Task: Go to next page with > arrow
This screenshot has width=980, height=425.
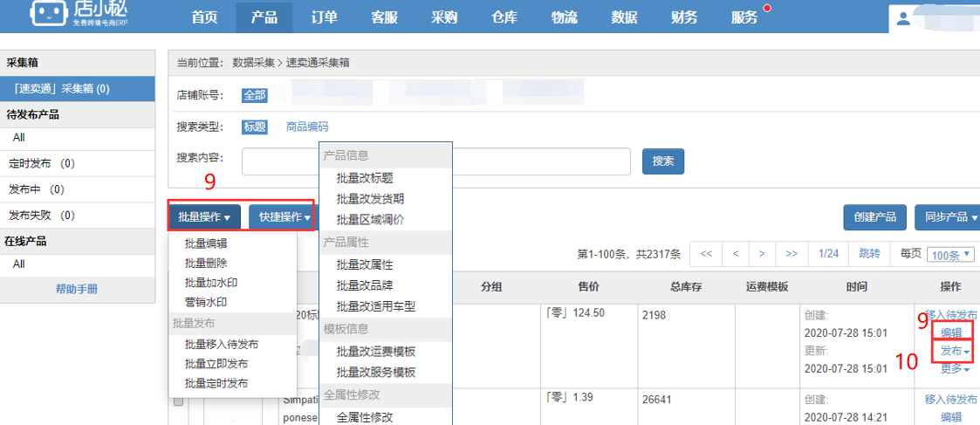Action: point(762,254)
